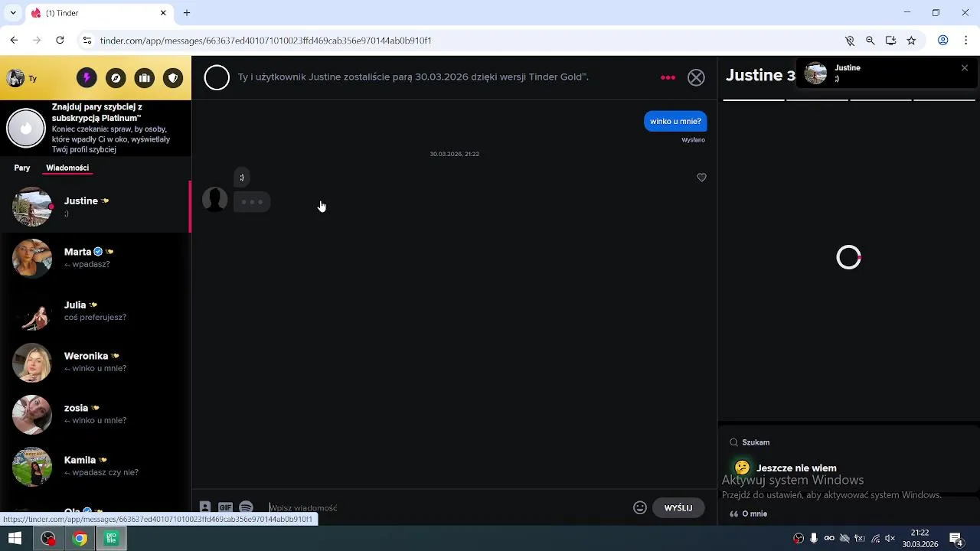Reload the Tinder page
Viewport: 980px width, 551px height.
[60, 41]
